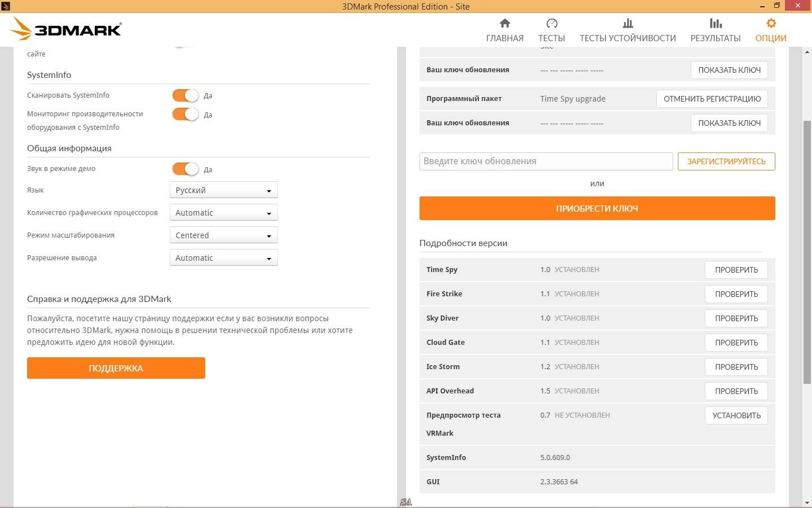Click ПРОВЕРИТЬ for Time Spy
Image resolution: width=812 pixels, height=508 pixels.
point(736,270)
